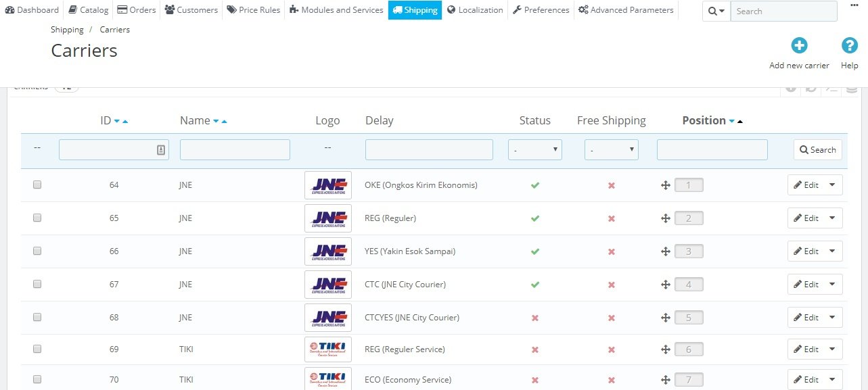The width and height of the screenshot is (868, 390).
Task: Toggle enabled status of OKE carrier
Action: 535,185
